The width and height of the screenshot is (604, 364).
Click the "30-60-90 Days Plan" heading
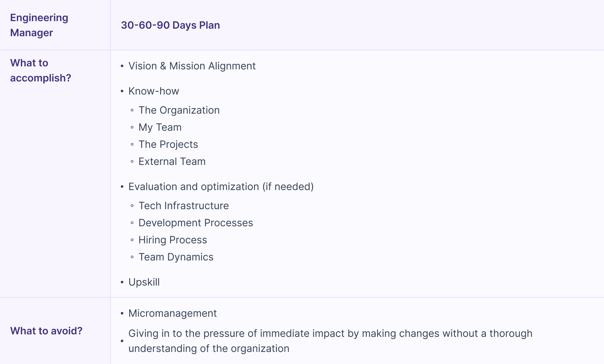pyautogui.click(x=170, y=25)
